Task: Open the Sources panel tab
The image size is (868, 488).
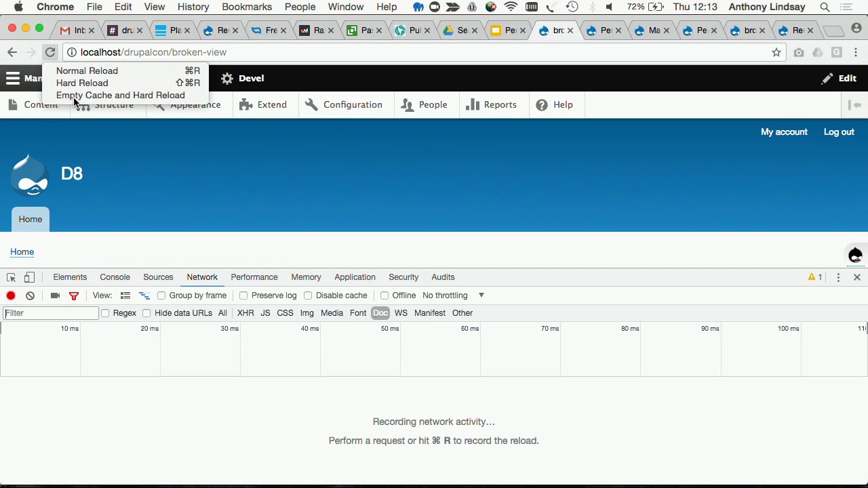Action: [x=158, y=277]
